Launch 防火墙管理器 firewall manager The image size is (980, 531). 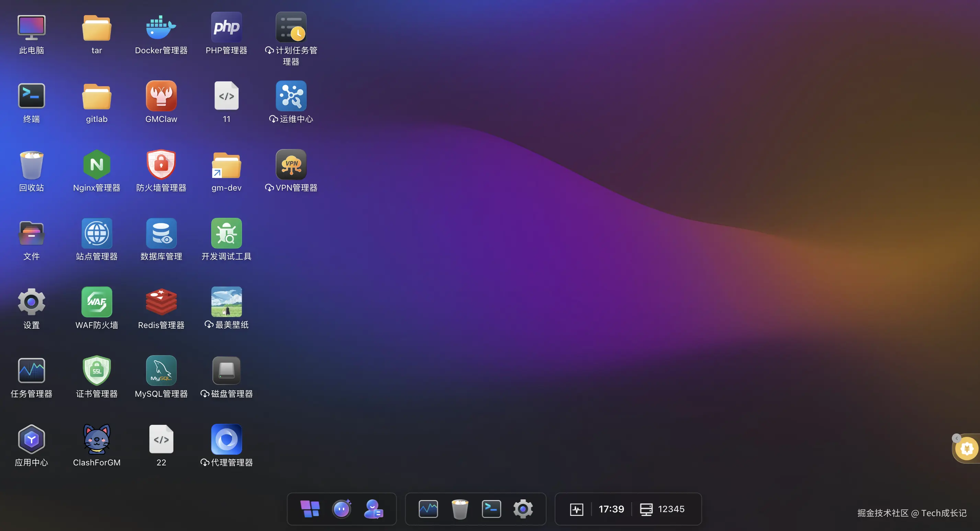pyautogui.click(x=161, y=165)
